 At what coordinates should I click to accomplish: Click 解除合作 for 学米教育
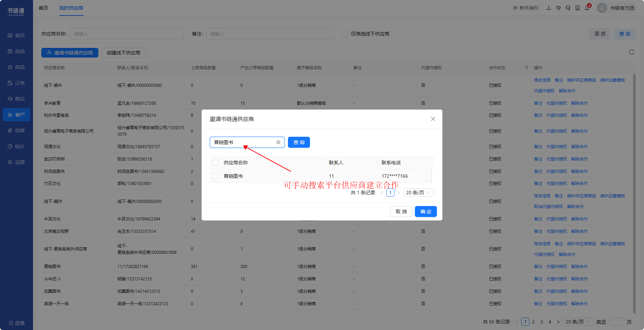click(x=579, y=103)
